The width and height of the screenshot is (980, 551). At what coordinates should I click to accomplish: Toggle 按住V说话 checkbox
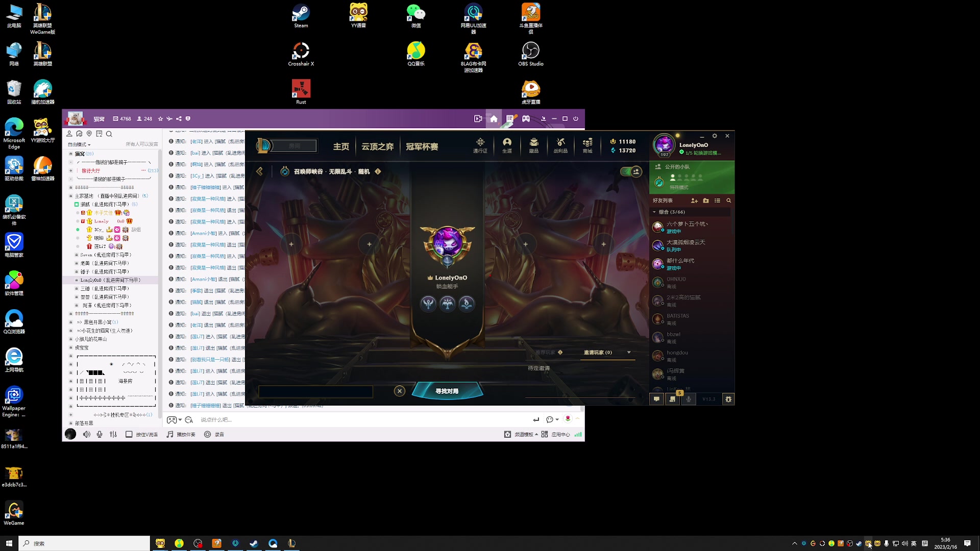[129, 434]
